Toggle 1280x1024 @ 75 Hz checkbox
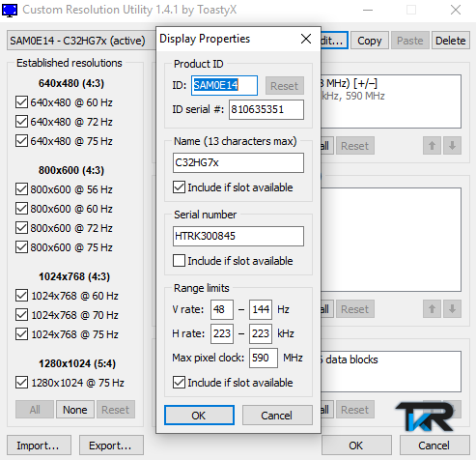 21,383
